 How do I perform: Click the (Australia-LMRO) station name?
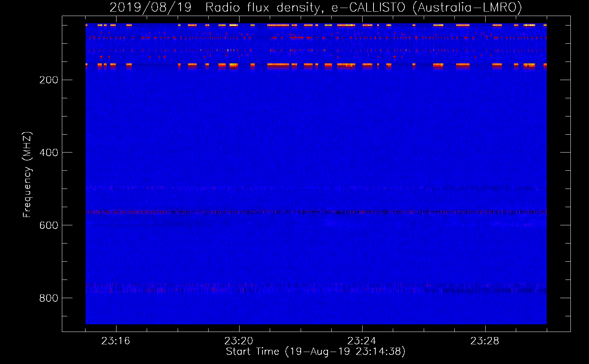point(467,8)
